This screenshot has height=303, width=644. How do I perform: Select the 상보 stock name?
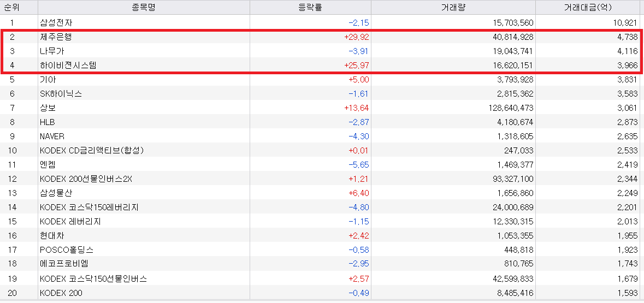click(x=48, y=108)
